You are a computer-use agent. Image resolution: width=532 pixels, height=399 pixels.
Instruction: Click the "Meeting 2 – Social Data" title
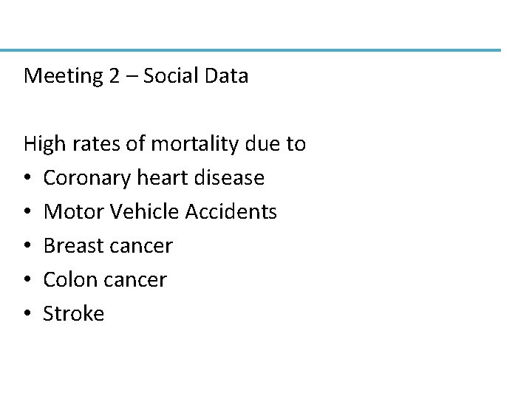[x=136, y=75]
